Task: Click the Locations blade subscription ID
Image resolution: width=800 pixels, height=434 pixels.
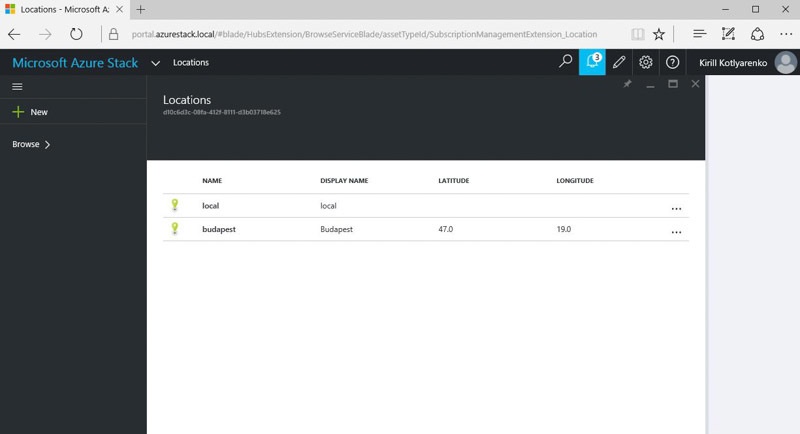Action: pos(222,112)
